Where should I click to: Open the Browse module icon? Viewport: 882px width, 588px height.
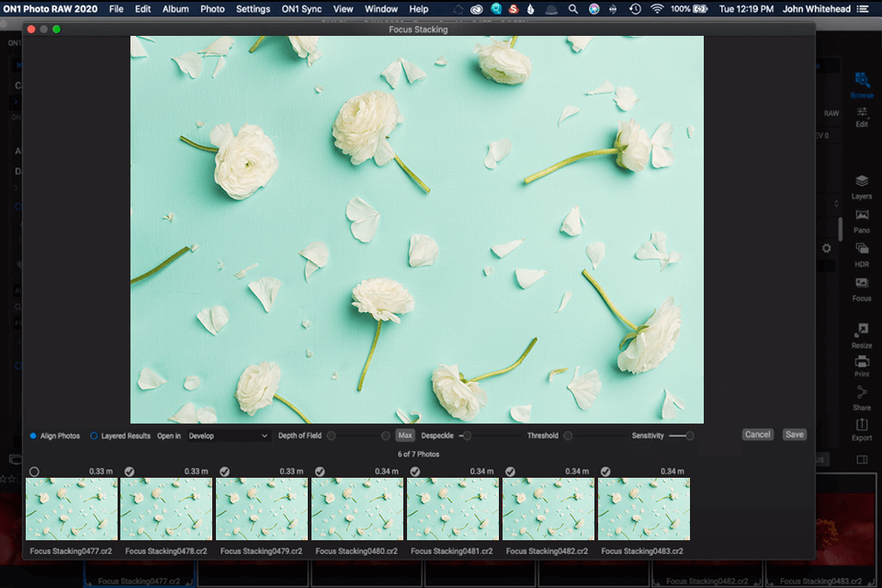[862, 82]
